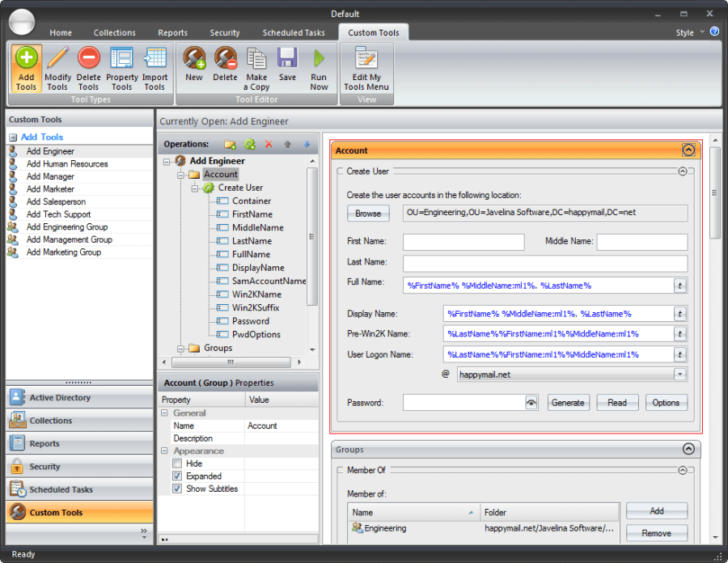Click inside the First Name field

(464, 242)
